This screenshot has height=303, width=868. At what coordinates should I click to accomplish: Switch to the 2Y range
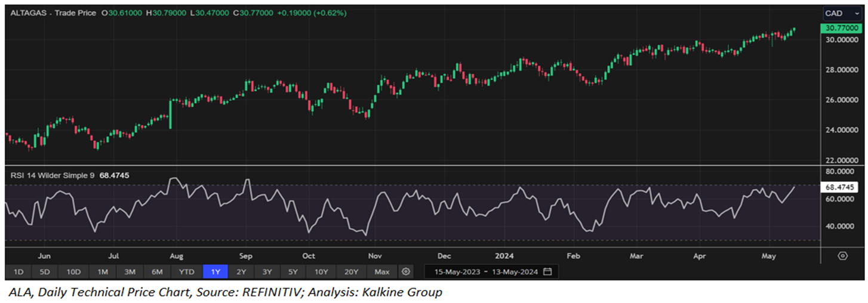coord(241,272)
